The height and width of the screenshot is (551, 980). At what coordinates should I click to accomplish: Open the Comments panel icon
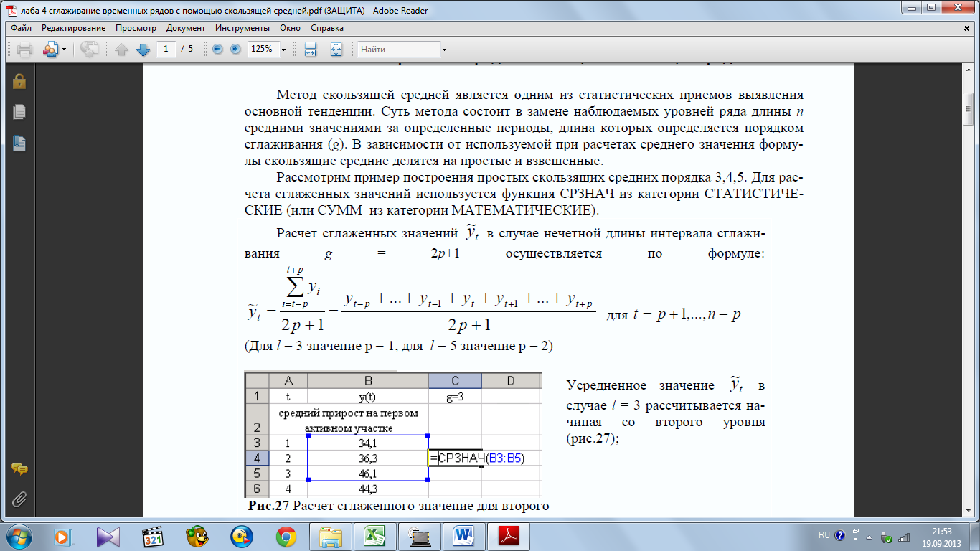coord(19,468)
